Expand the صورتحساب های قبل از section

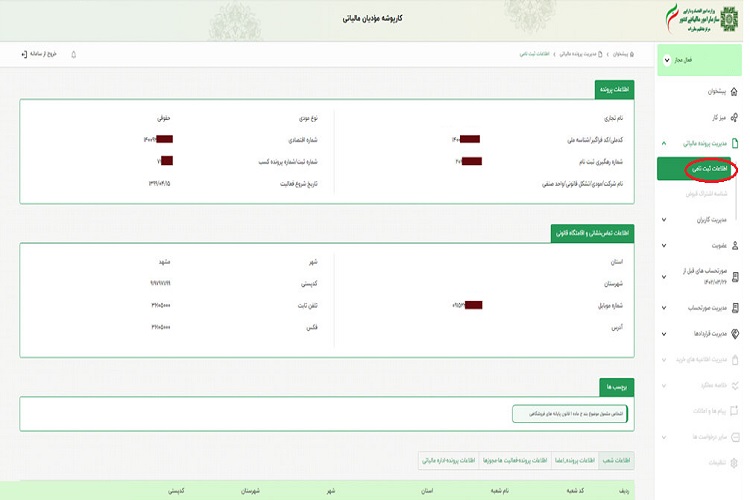coord(666,276)
